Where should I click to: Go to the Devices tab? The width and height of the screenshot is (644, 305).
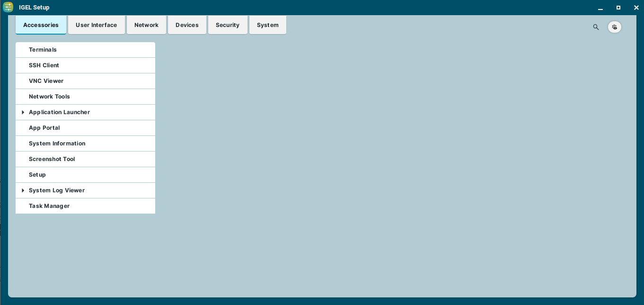(187, 25)
